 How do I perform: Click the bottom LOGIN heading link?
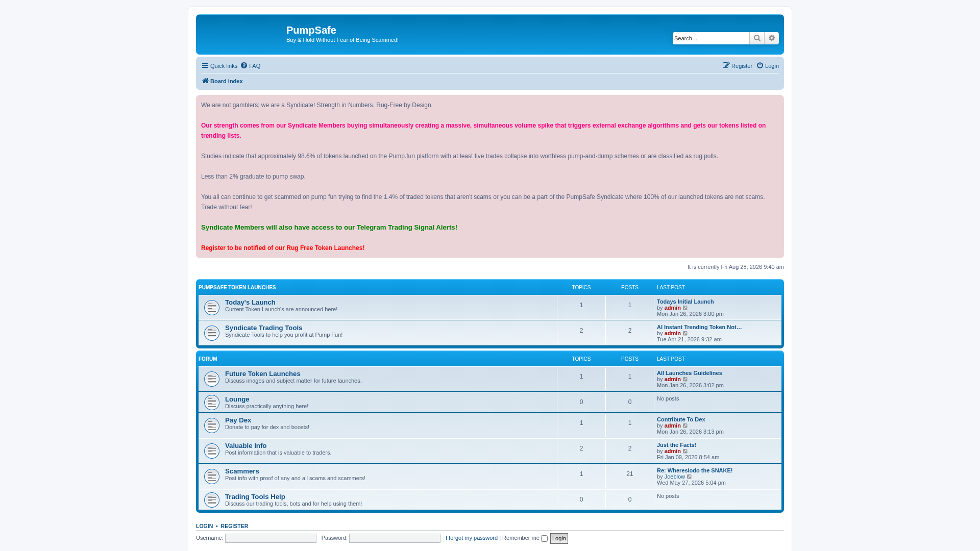(x=204, y=526)
